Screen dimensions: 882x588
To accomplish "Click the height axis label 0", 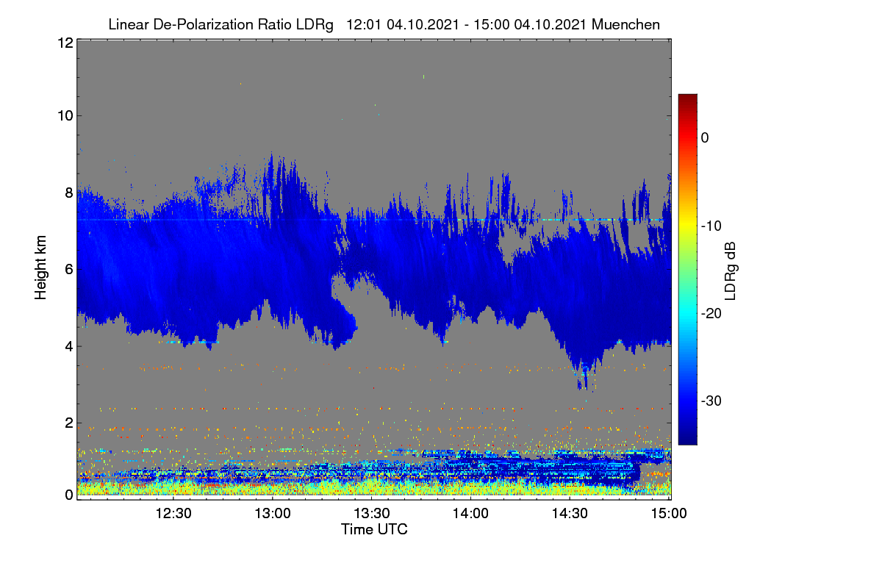I will (68, 495).
